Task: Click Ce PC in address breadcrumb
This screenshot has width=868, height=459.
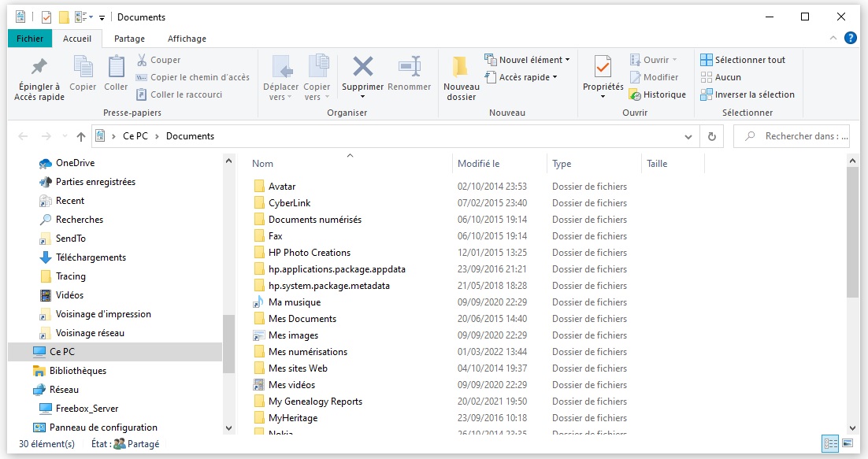Action: pyautogui.click(x=135, y=136)
